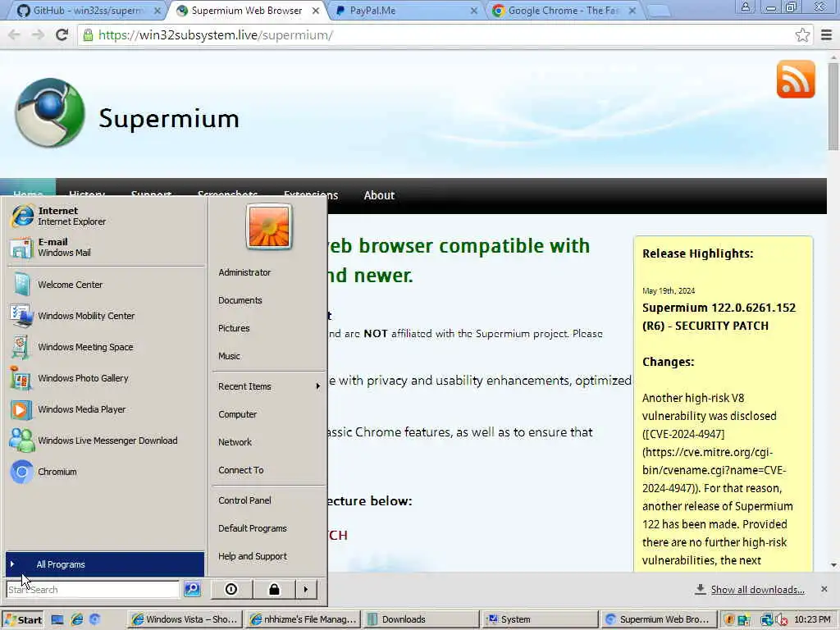This screenshot has width=840, height=630.
Task: Focus the Start Search input box
Action: coord(92,589)
